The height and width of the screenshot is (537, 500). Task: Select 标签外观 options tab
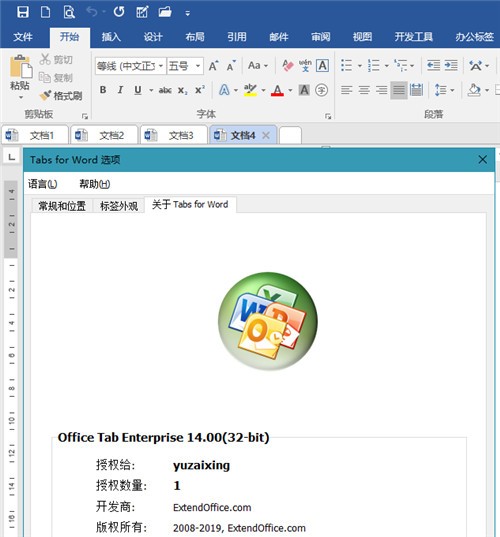click(x=119, y=206)
